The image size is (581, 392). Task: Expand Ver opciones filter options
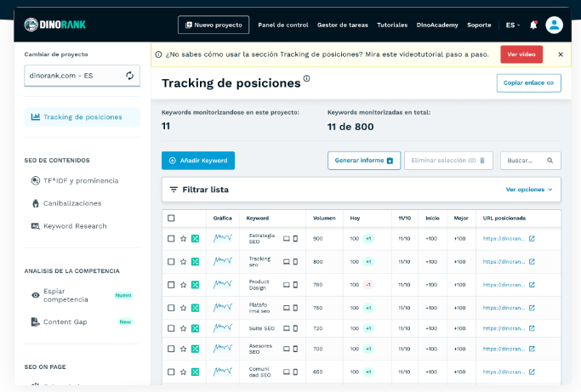[529, 190]
